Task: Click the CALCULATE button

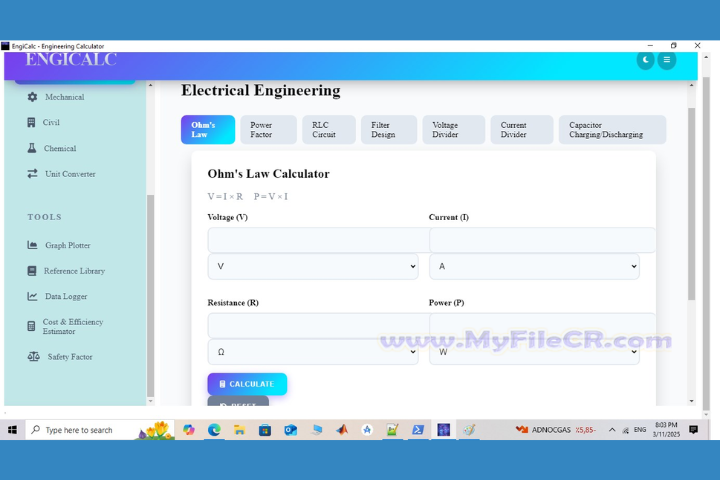Action: click(x=247, y=384)
